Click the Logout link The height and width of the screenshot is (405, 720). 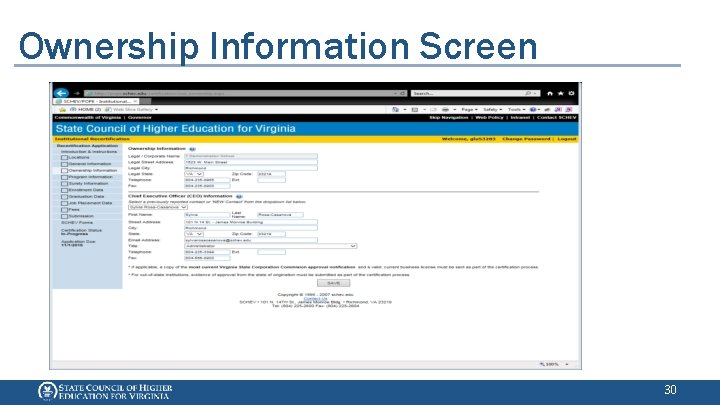pyautogui.click(x=567, y=139)
